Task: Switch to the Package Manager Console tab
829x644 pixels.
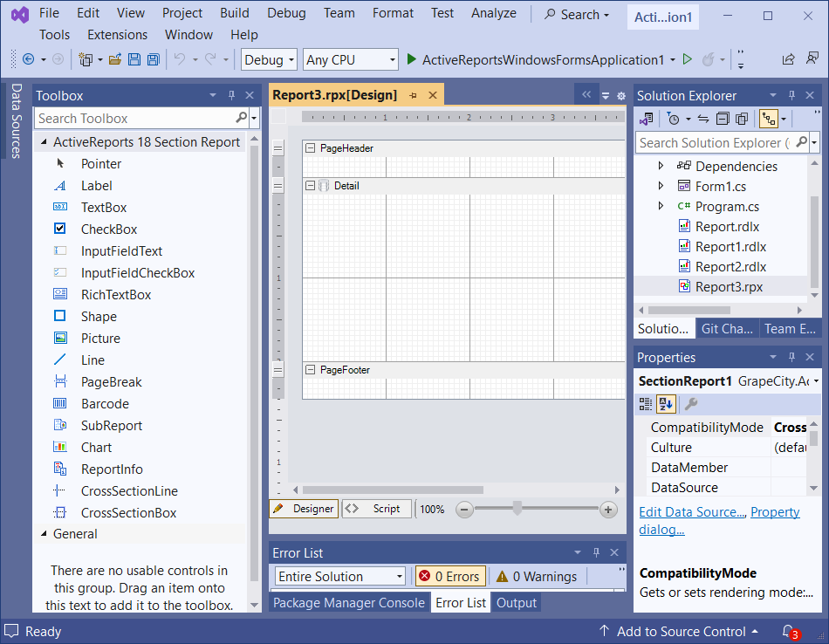Action: click(x=349, y=603)
